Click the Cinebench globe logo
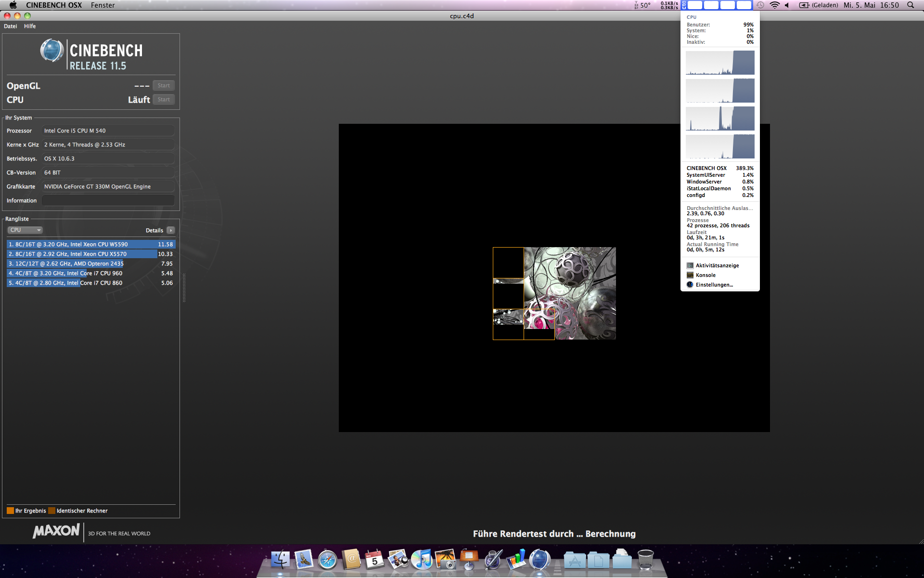Viewport: 924px width, 578px height. (52, 51)
